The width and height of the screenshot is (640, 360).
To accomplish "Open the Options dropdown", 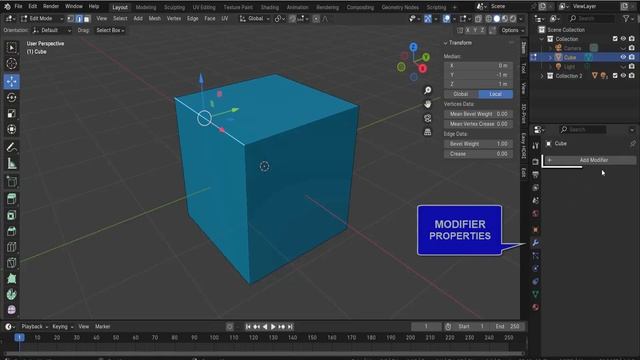I will [x=512, y=30].
